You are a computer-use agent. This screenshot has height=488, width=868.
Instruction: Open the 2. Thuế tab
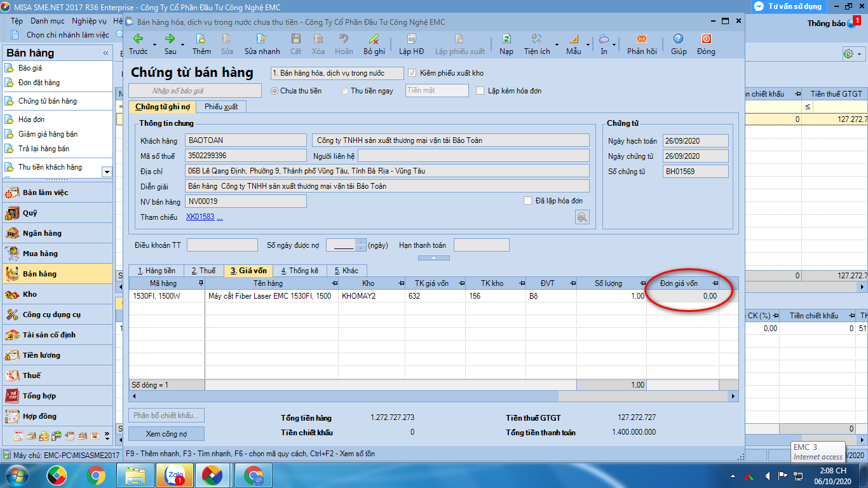click(x=203, y=271)
